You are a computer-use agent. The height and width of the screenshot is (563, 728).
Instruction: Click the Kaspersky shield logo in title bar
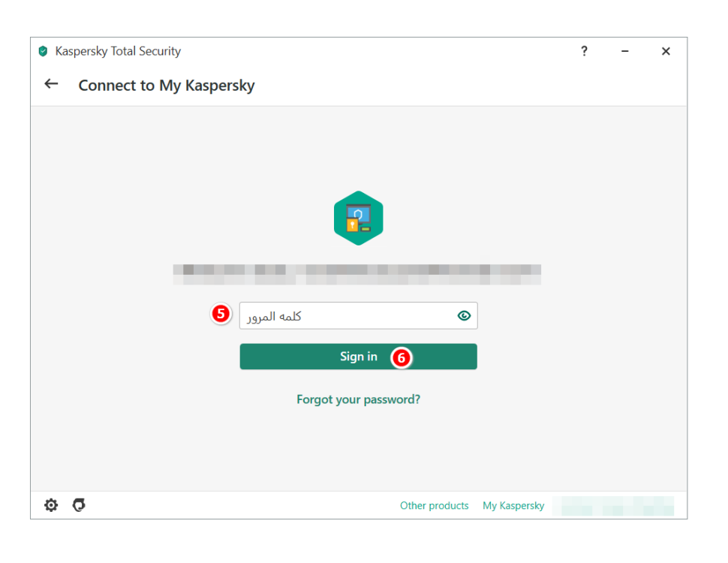[43, 51]
